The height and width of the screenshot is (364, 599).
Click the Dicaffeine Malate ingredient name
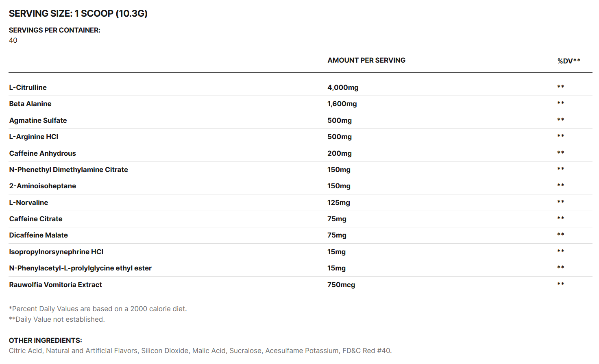click(39, 235)
